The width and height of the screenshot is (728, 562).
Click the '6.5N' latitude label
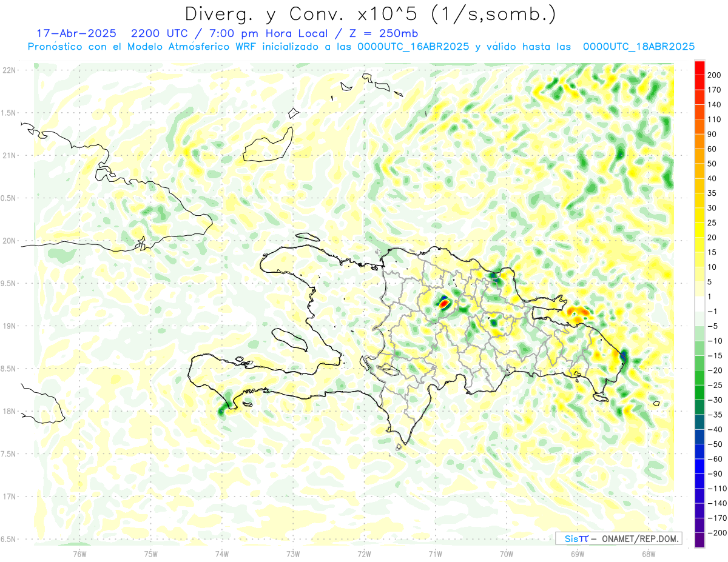(x=9, y=539)
